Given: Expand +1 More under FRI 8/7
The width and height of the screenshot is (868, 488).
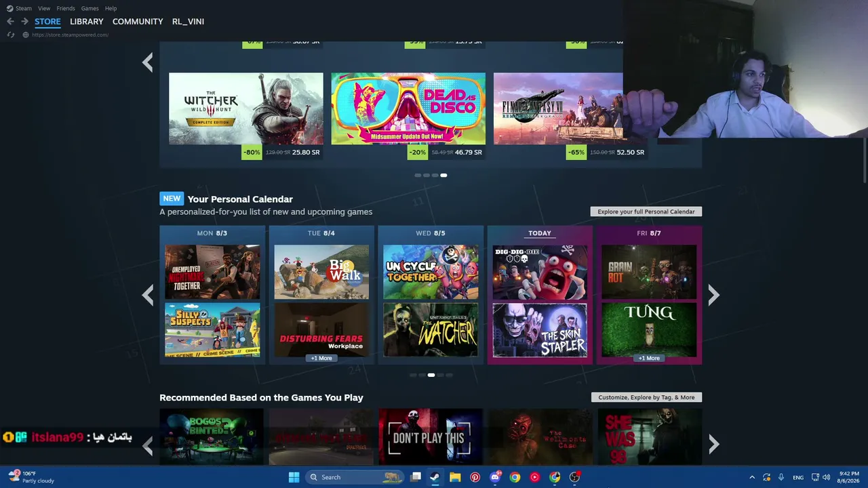Looking at the screenshot, I should (649, 358).
